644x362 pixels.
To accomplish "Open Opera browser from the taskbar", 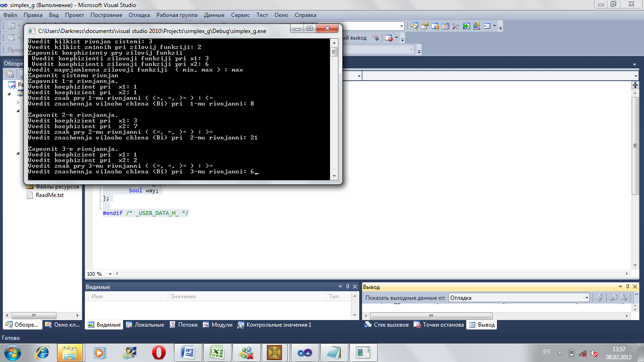I will coord(158,352).
